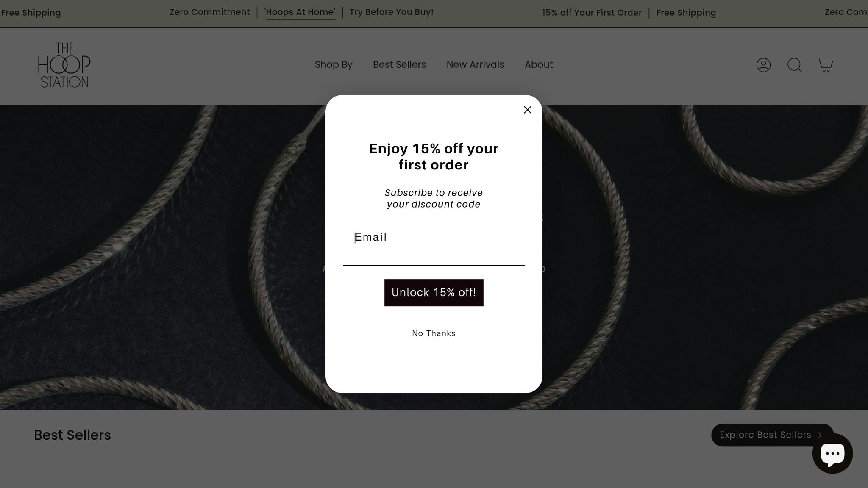Image resolution: width=868 pixels, height=488 pixels.
Task: Close the discount popup with the X
Action: (527, 110)
